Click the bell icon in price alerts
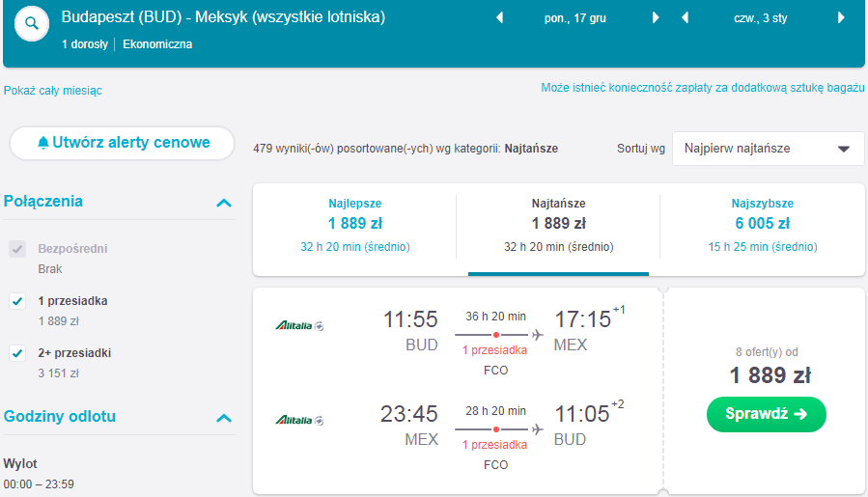 click(43, 143)
